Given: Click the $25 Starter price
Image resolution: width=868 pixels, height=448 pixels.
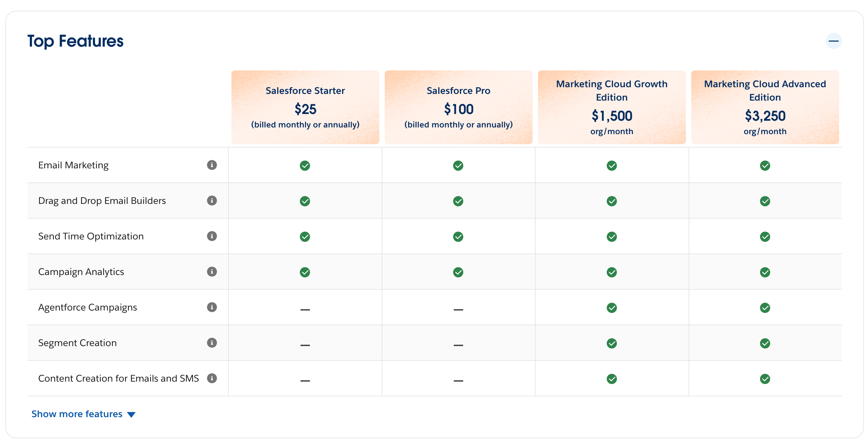Looking at the screenshot, I should pos(305,109).
